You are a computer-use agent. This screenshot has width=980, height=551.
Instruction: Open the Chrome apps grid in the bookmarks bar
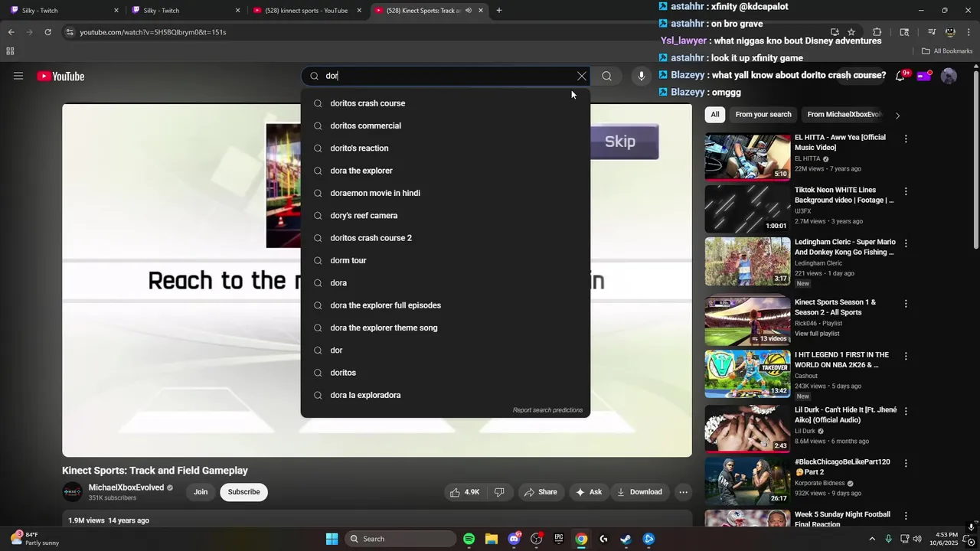10,51
